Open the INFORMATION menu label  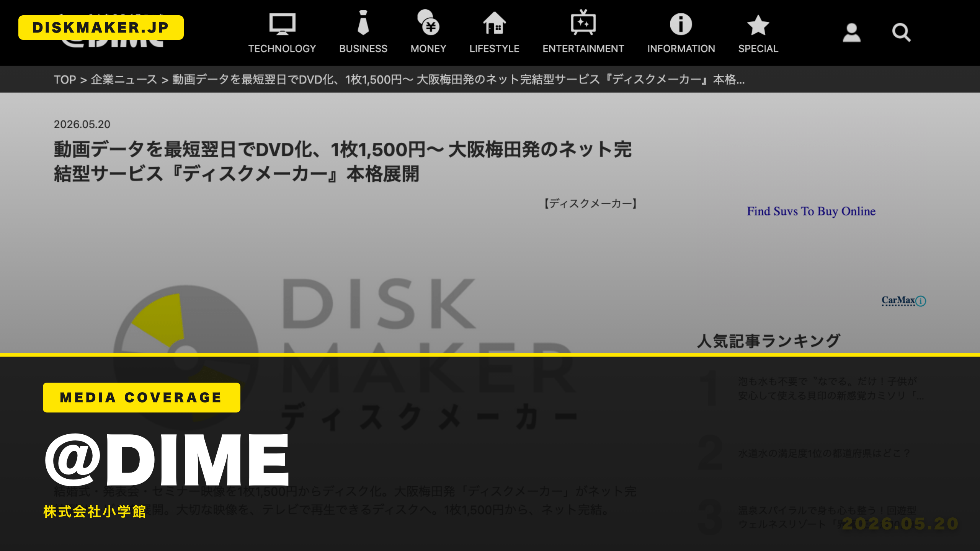coord(681,49)
